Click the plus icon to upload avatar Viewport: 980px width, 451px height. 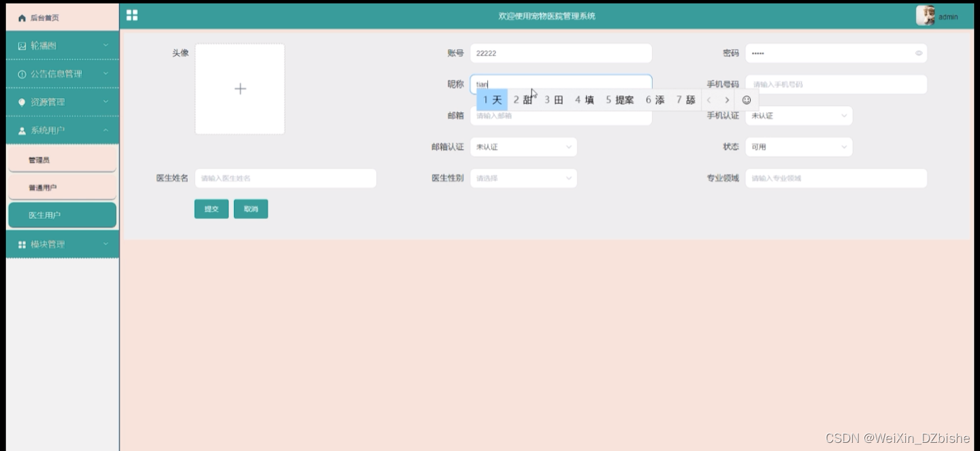pyautogui.click(x=240, y=89)
